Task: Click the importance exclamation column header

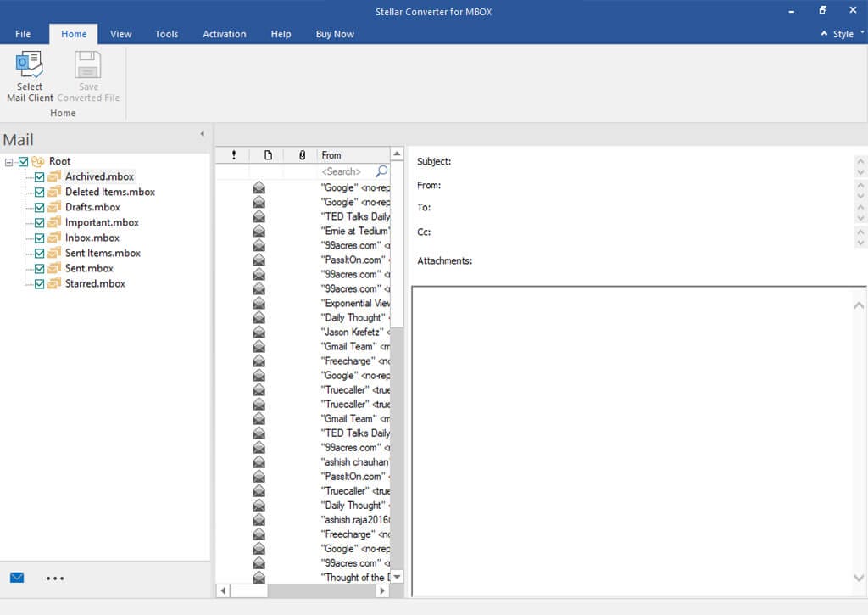Action: tap(234, 155)
